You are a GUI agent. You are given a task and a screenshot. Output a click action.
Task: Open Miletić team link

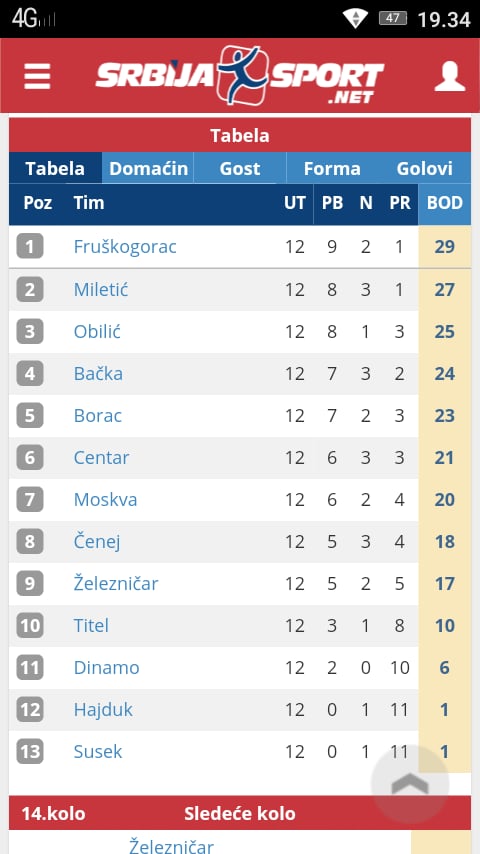click(x=101, y=289)
